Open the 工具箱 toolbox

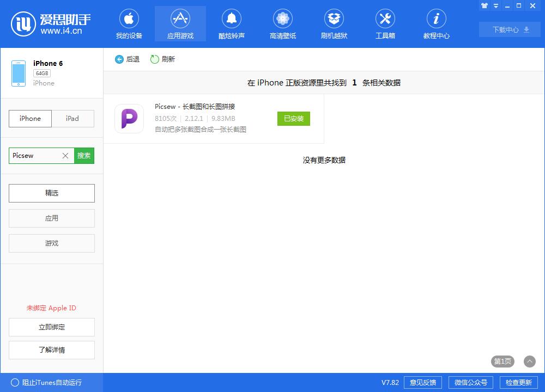(x=385, y=23)
